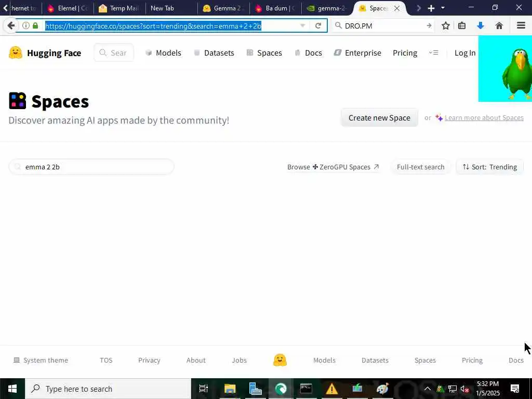
Task: Open Spaces footer link
Action: coord(425,361)
